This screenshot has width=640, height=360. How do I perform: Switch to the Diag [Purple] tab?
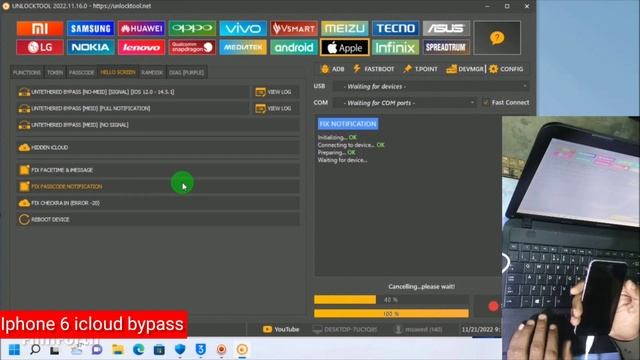point(186,72)
